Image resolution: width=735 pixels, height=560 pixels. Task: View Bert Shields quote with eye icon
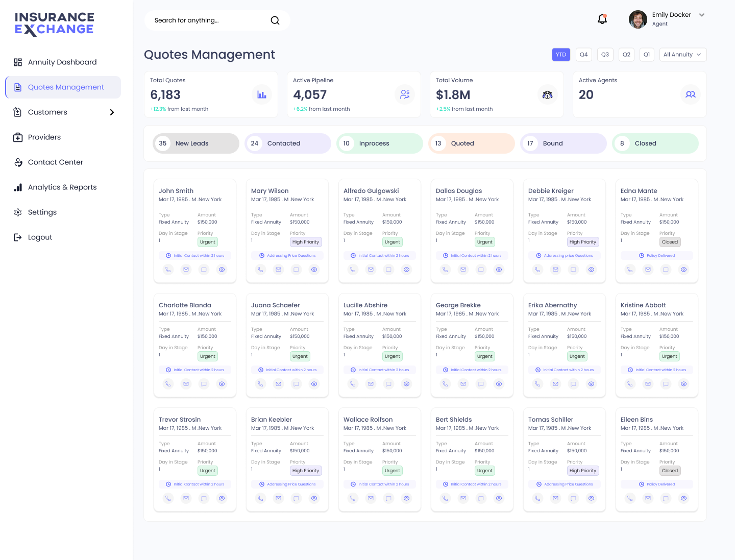(499, 498)
